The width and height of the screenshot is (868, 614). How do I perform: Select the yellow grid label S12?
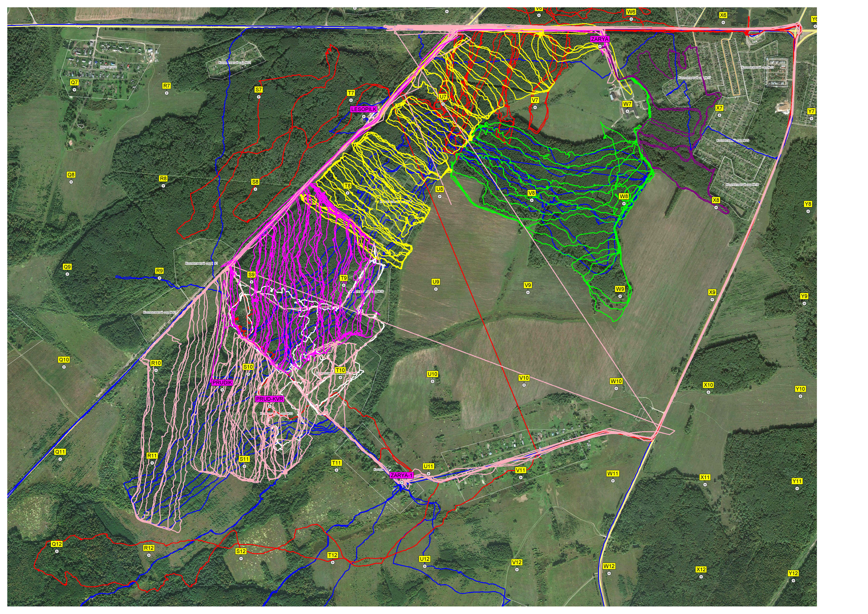[241, 551]
